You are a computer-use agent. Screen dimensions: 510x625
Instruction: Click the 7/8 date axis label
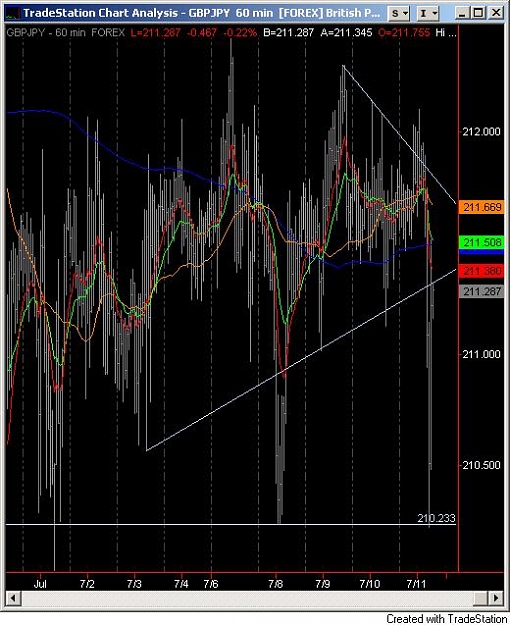pos(276,584)
